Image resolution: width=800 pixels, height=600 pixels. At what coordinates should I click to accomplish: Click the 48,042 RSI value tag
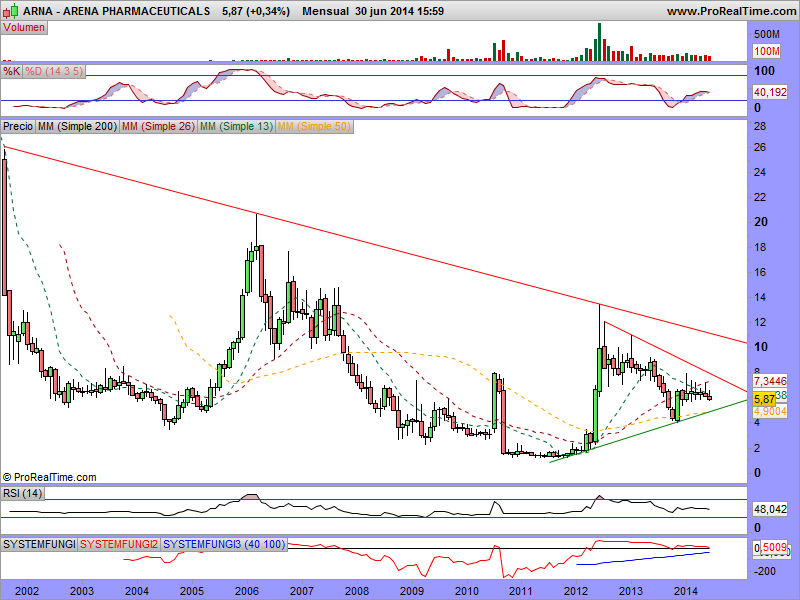coord(770,509)
